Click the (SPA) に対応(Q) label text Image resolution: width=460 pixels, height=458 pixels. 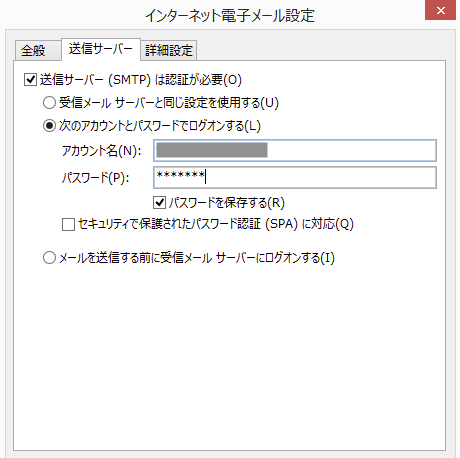pos(310,224)
